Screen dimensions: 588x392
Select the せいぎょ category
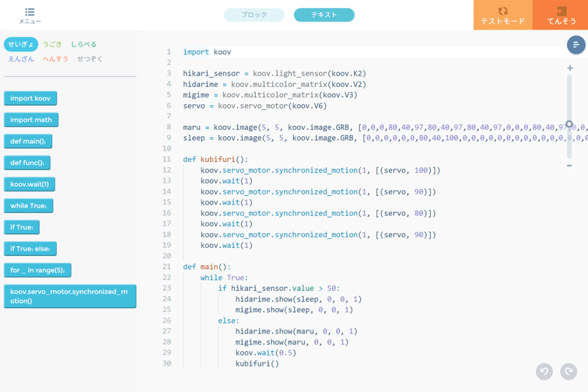(21, 44)
